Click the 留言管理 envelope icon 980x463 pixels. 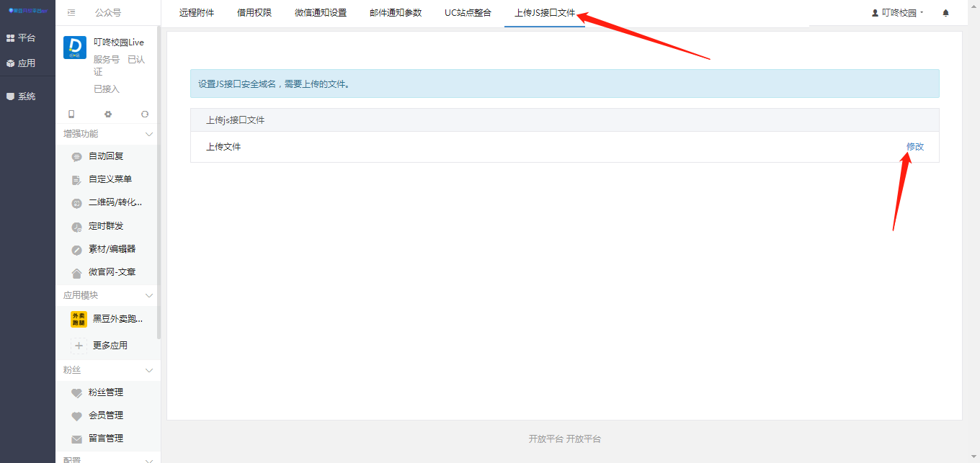[x=77, y=439]
